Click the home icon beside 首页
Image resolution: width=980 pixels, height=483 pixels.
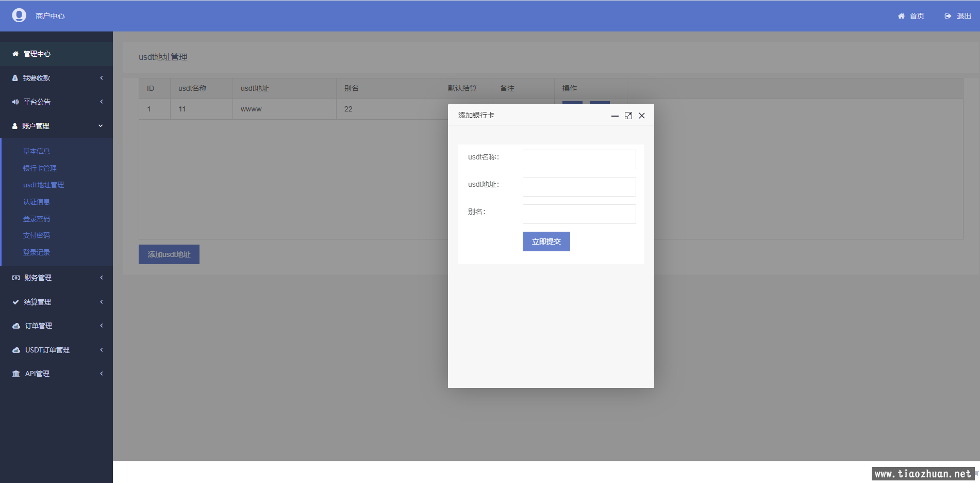pos(901,16)
